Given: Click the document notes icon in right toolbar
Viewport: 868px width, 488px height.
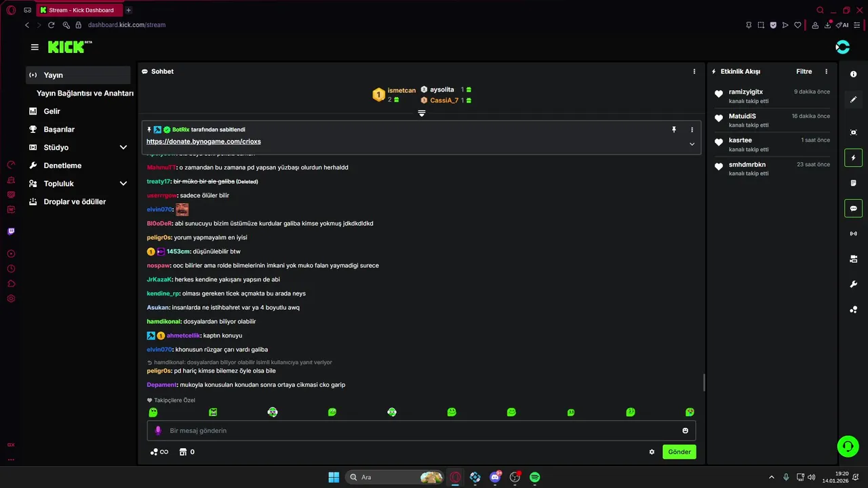Looking at the screenshot, I should [854, 183].
